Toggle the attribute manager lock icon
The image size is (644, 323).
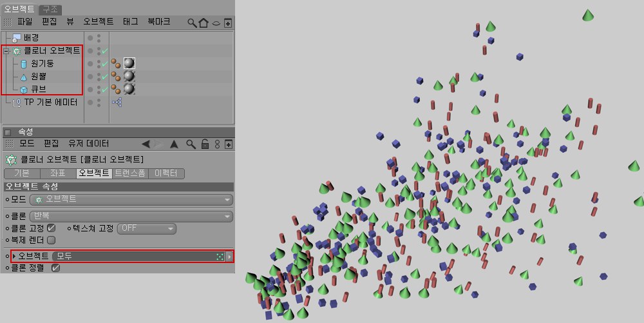click(x=205, y=144)
